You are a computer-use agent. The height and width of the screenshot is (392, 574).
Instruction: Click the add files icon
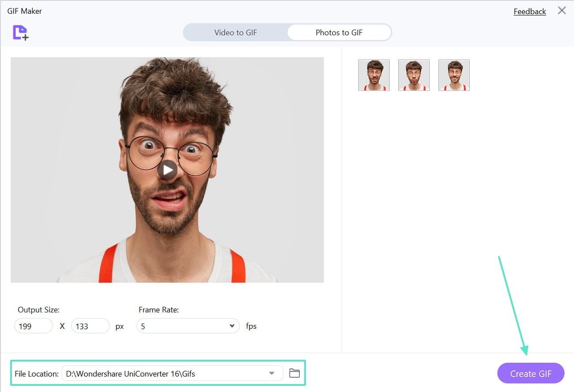pos(20,33)
